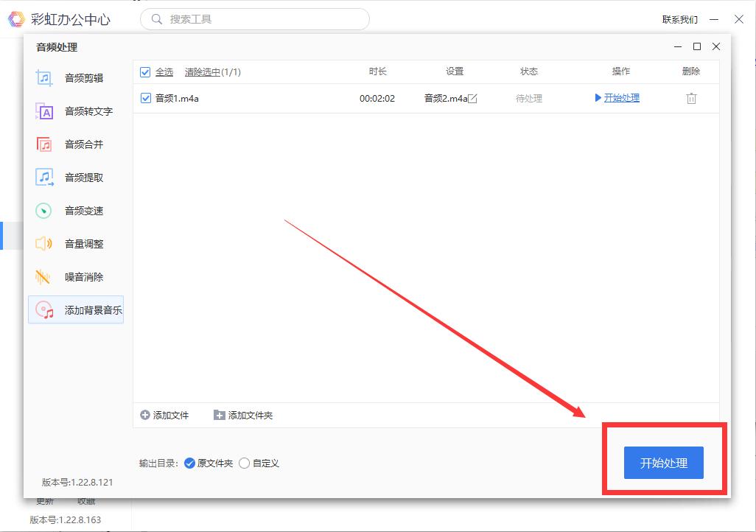The height and width of the screenshot is (532, 756).
Task: Choose 原文件夹 as the output directory
Action: click(190, 463)
